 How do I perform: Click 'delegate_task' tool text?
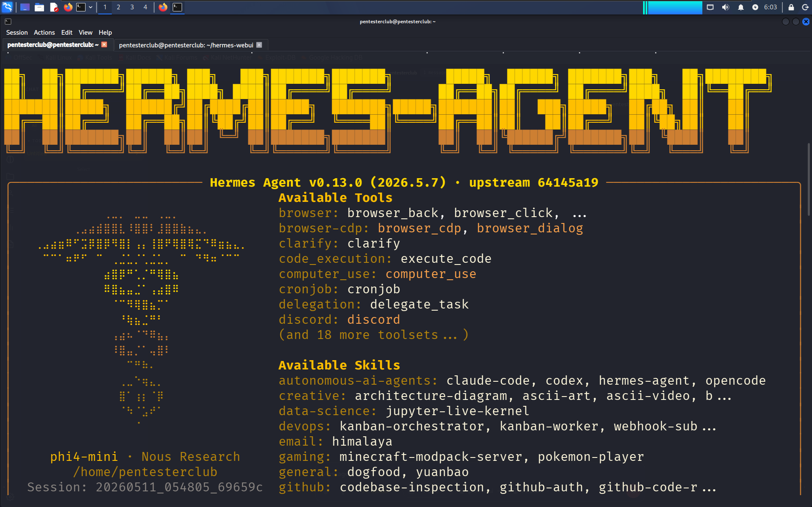point(419,304)
